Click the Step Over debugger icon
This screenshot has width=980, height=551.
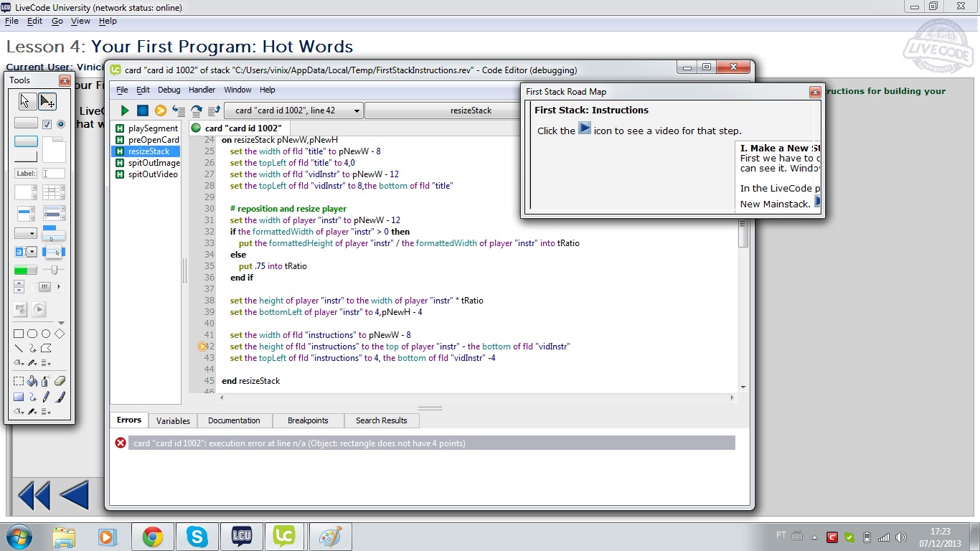(196, 110)
